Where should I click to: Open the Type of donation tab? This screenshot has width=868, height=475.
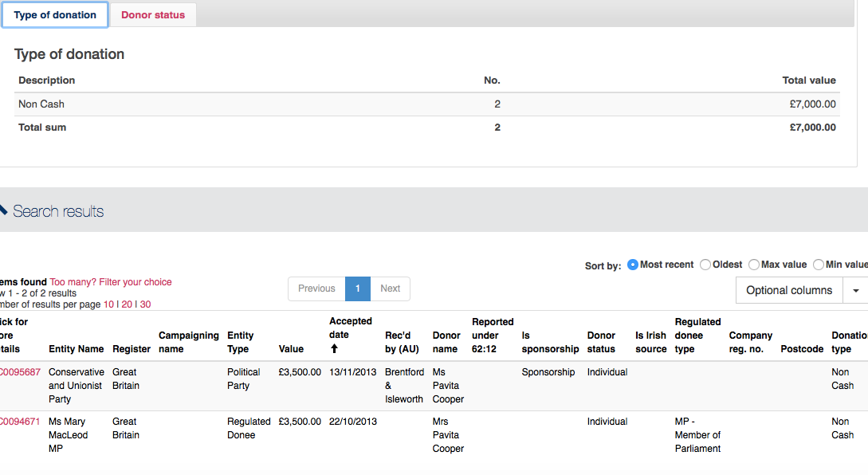point(55,15)
